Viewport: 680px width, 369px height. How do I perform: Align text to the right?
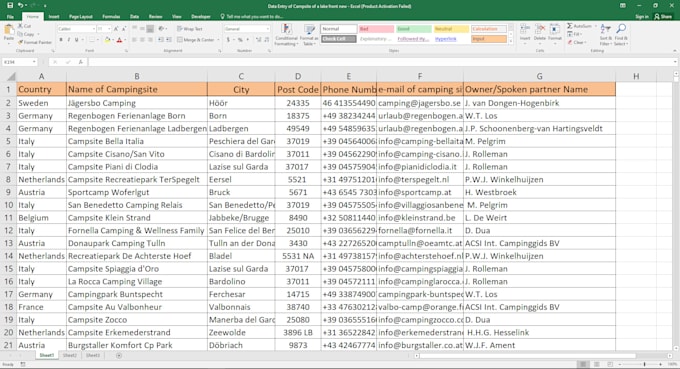(150, 40)
